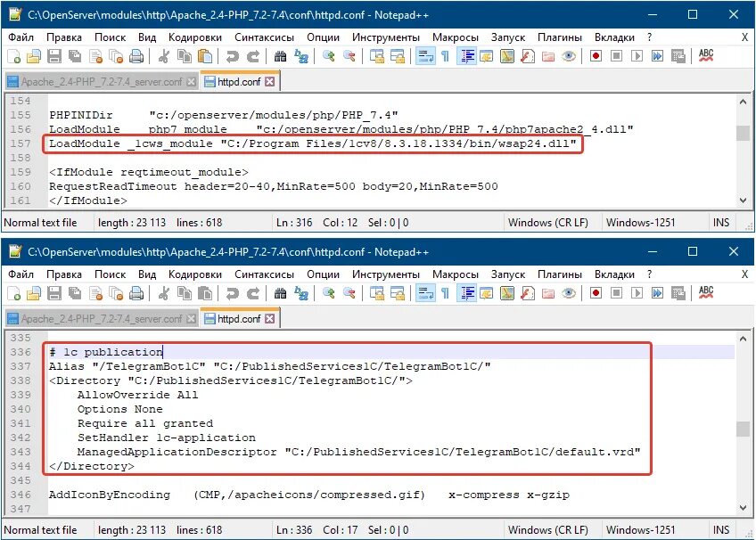756x540 pixels.
Task: Click Replace icon in lower window toolbar
Action: point(301,293)
